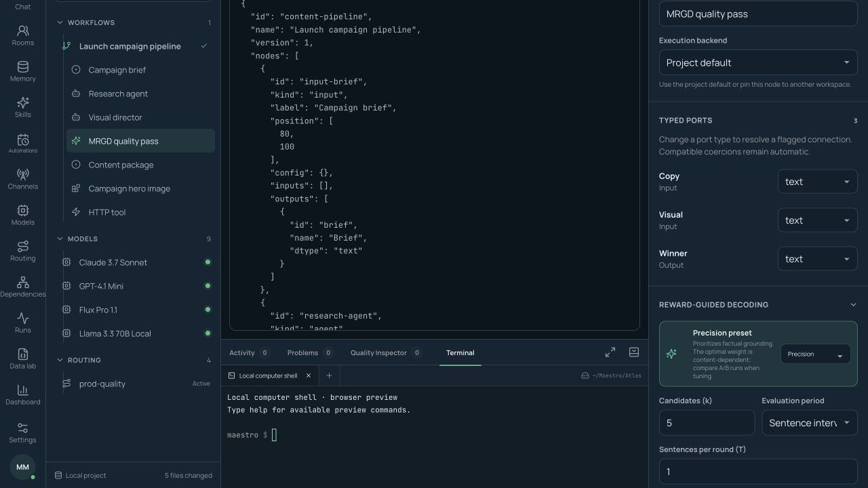The image size is (868, 488).
Task: Close the Local computer shell tab
Action: [x=309, y=375]
